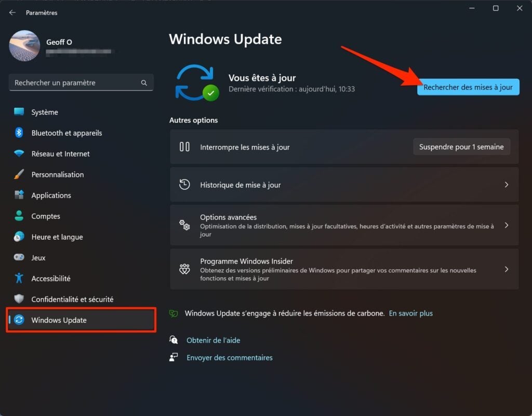Open Bluetooth et appareils via its icon
The height and width of the screenshot is (416, 532).
[19, 133]
